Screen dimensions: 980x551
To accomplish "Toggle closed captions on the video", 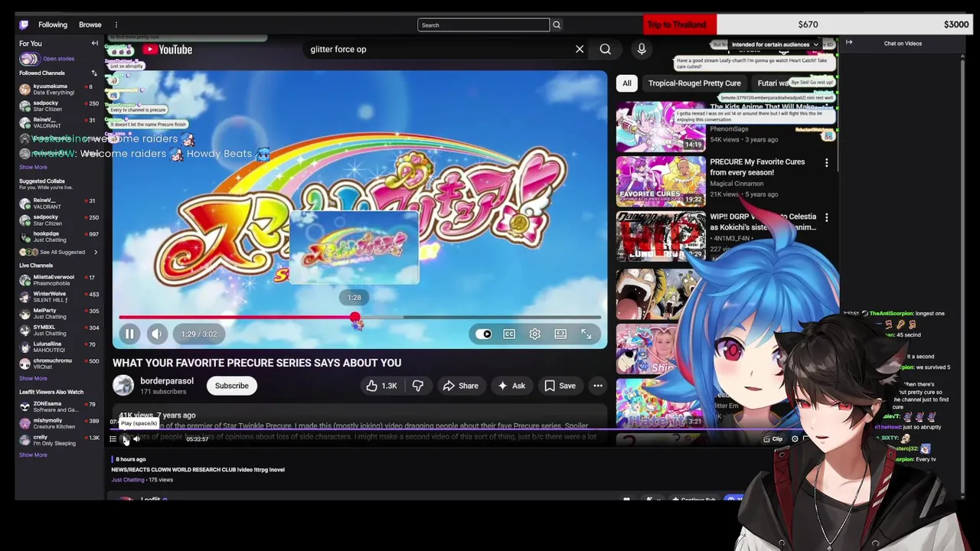I will coord(509,334).
